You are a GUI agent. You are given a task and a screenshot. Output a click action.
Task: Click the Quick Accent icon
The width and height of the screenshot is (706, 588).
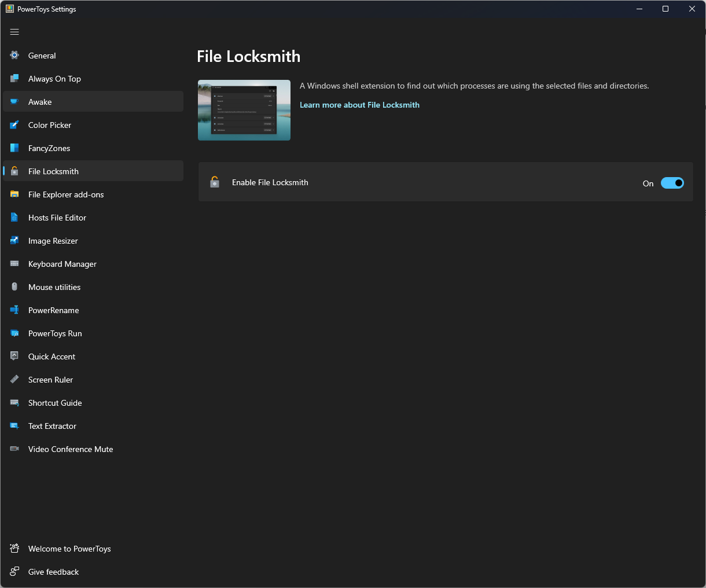[x=14, y=356]
